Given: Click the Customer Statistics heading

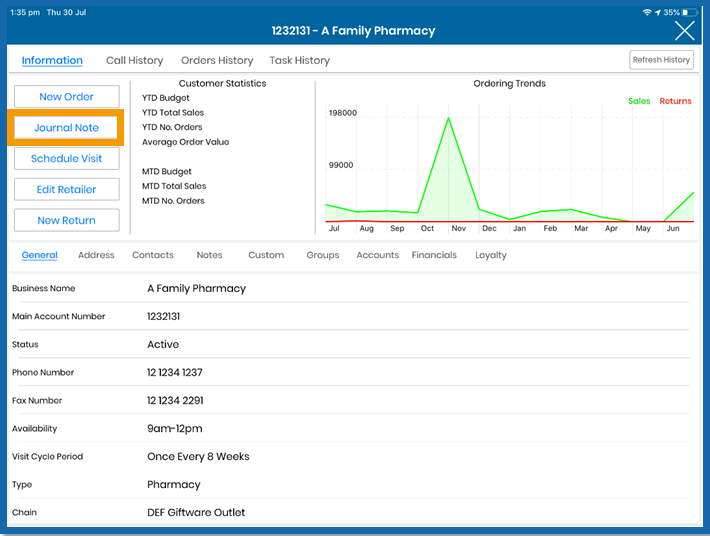Looking at the screenshot, I should click(x=222, y=83).
